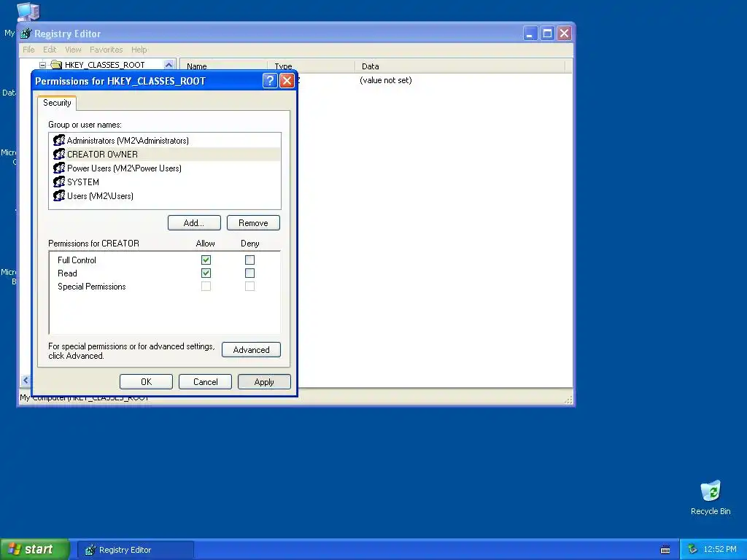
Task: Open the Help menu
Action: pyautogui.click(x=139, y=50)
